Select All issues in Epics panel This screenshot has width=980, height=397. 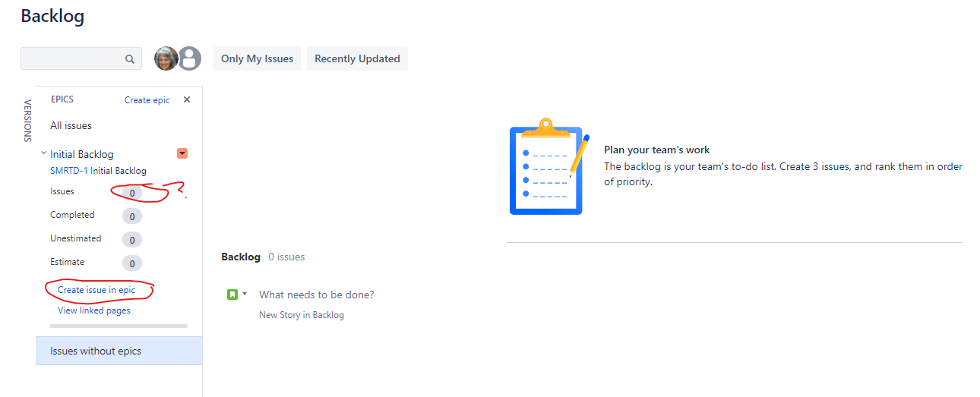[x=71, y=125]
